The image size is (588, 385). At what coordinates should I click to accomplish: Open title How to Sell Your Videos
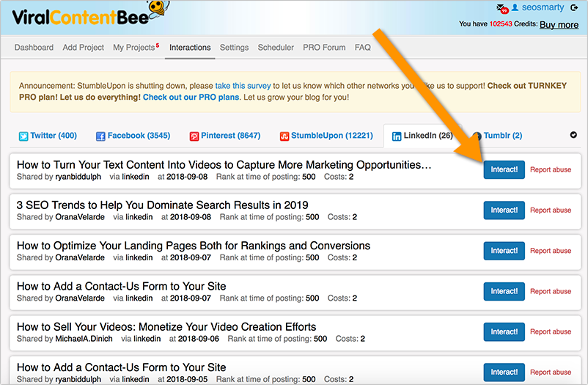pos(166,327)
